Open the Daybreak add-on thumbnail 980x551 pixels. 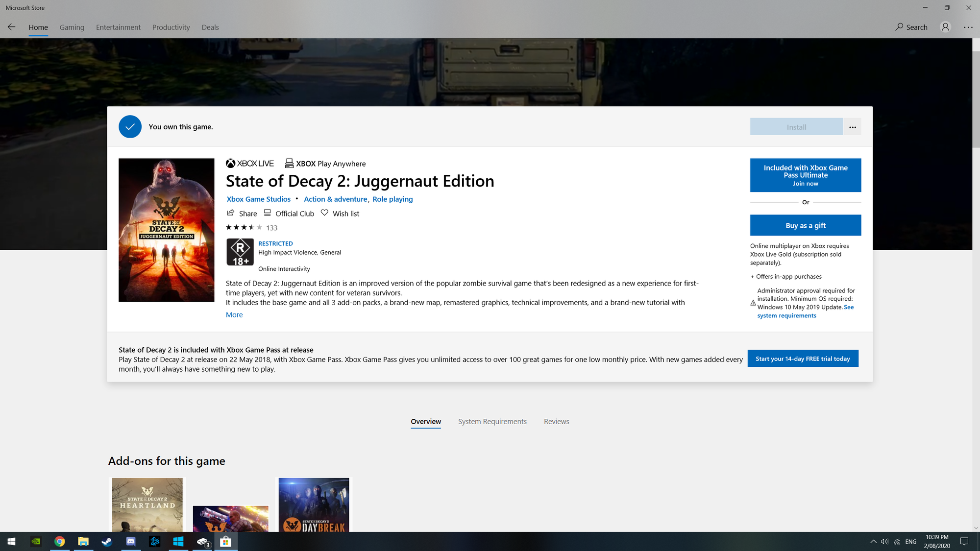pyautogui.click(x=314, y=504)
